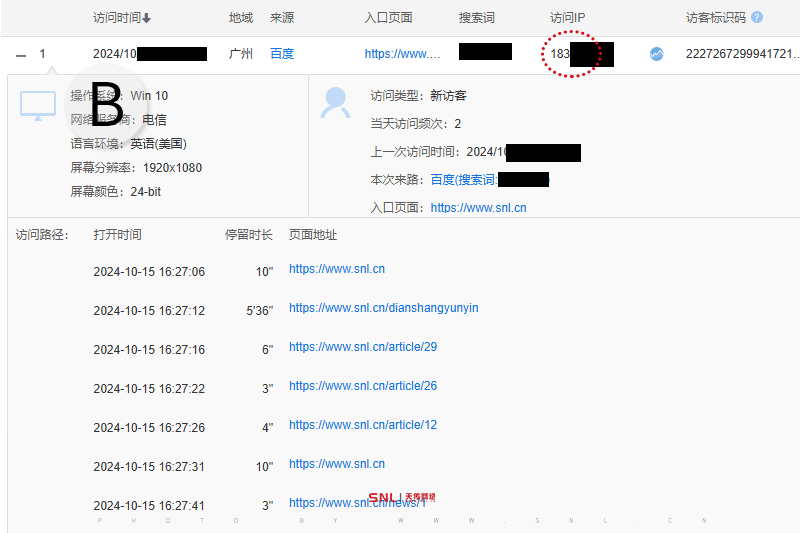Open the 入口页面 snl.cn link in details panel
Image resolution: width=800 pixels, height=533 pixels.
coord(478,208)
